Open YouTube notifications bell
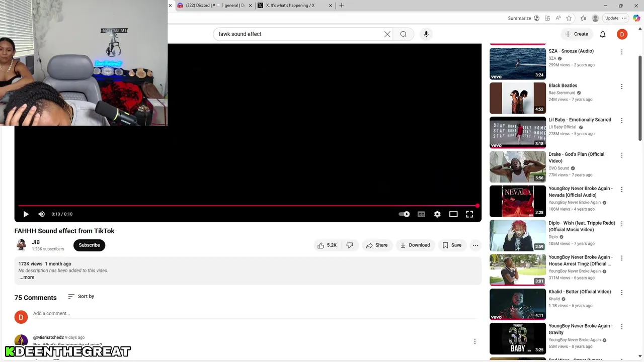This screenshot has width=644, height=362. [603, 34]
